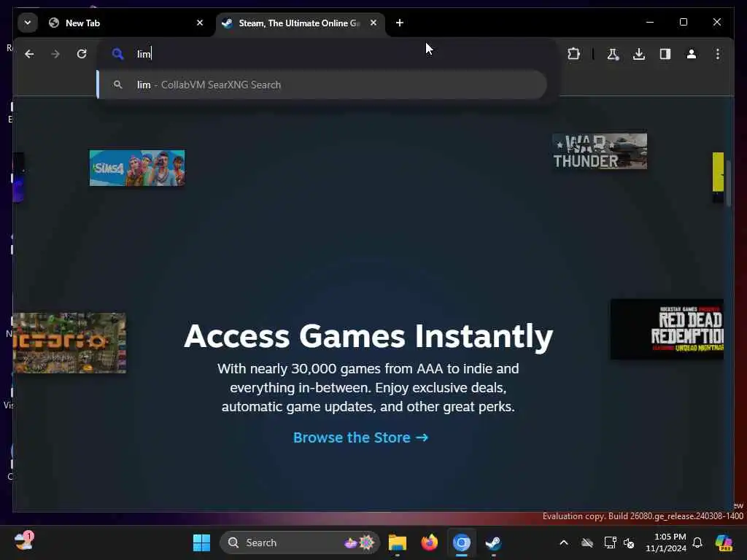The height and width of the screenshot is (560, 747).
Task: Click the Access Games Instantly heading
Action: point(368,336)
